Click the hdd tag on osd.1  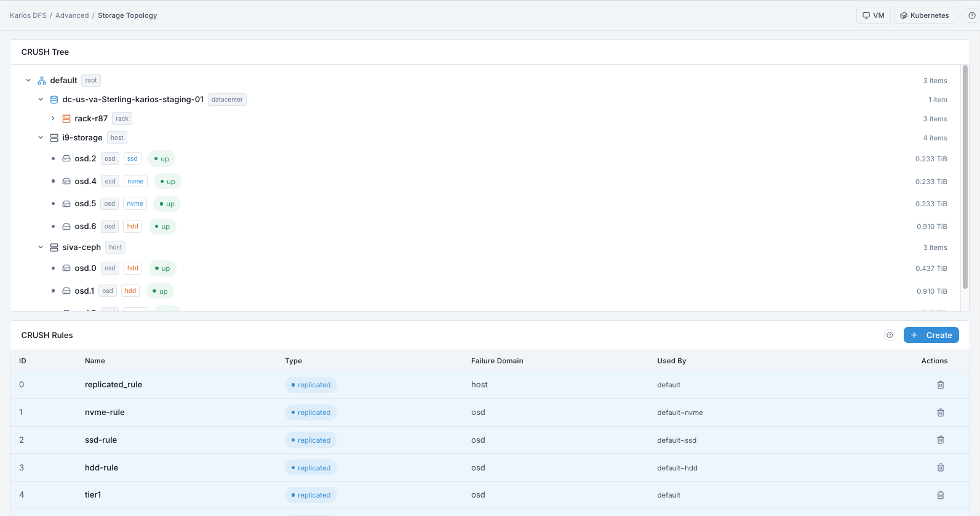(130, 291)
